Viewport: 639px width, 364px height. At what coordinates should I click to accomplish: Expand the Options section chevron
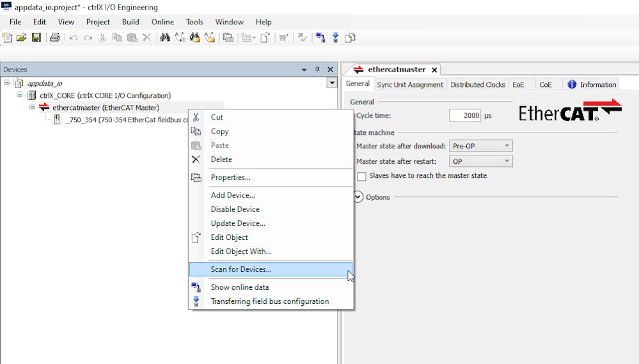pyautogui.click(x=358, y=197)
